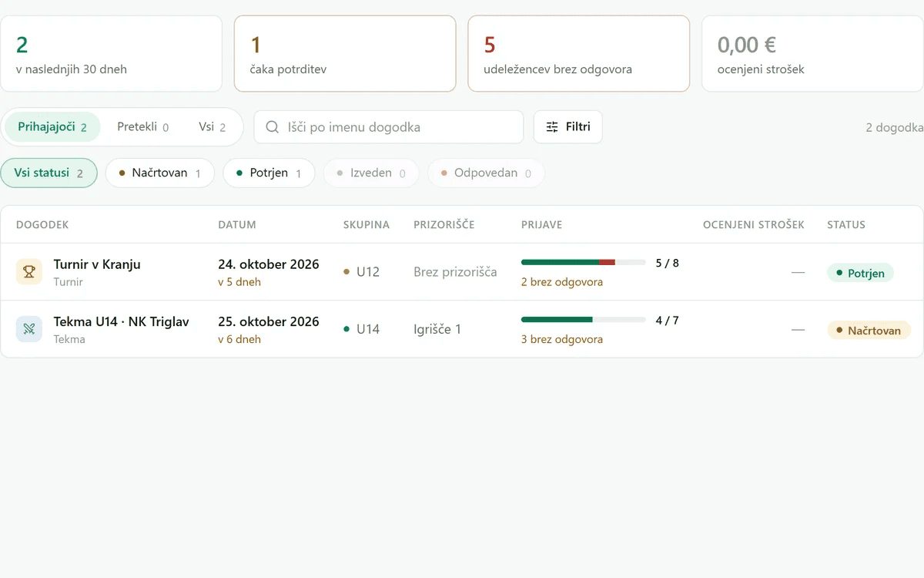Screen dimensions: 924x578
Task: Open the 'v naslednjih 30 dneh' summary card
Action: point(111,54)
